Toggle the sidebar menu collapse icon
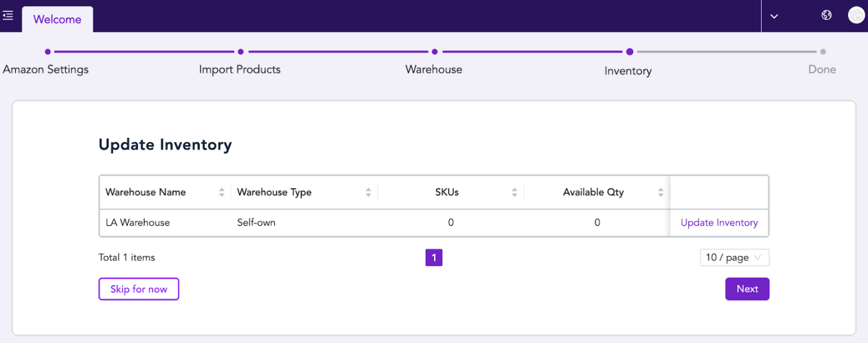This screenshot has width=868, height=343. pos(8,15)
